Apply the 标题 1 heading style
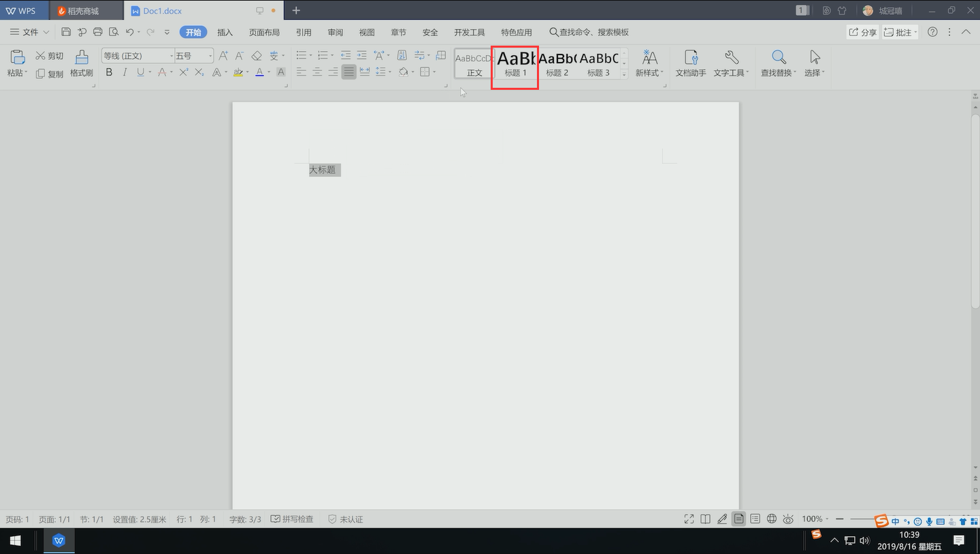 515,63
